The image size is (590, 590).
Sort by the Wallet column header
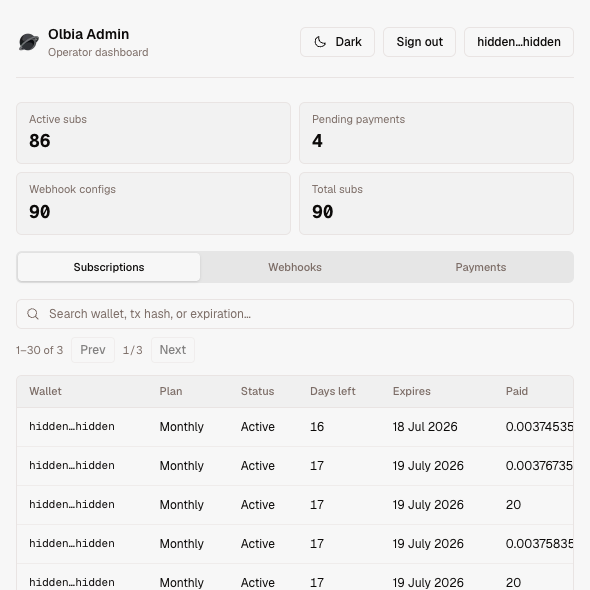click(45, 391)
